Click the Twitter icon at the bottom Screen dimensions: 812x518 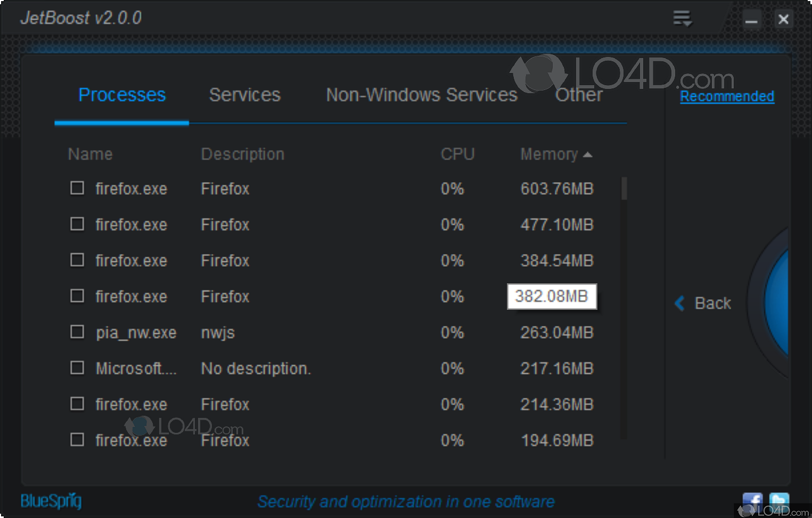pyautogui.click(x=779, y=501)
